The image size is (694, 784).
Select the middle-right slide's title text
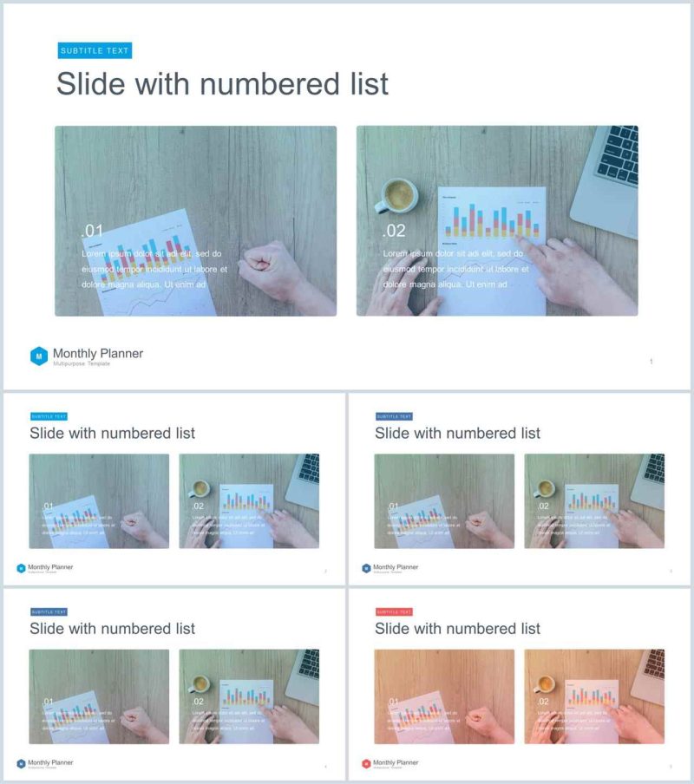457,433
